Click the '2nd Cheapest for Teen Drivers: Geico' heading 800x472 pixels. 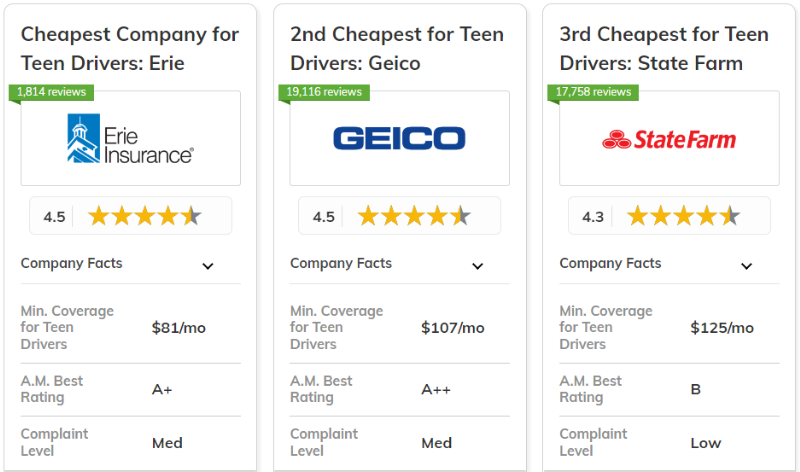[397, 49]
